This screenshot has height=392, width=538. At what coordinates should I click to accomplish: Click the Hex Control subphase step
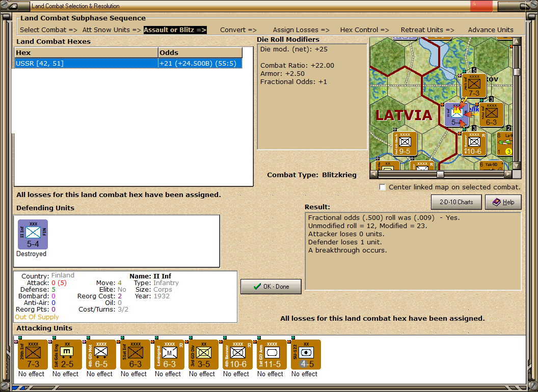pos(364,30)
